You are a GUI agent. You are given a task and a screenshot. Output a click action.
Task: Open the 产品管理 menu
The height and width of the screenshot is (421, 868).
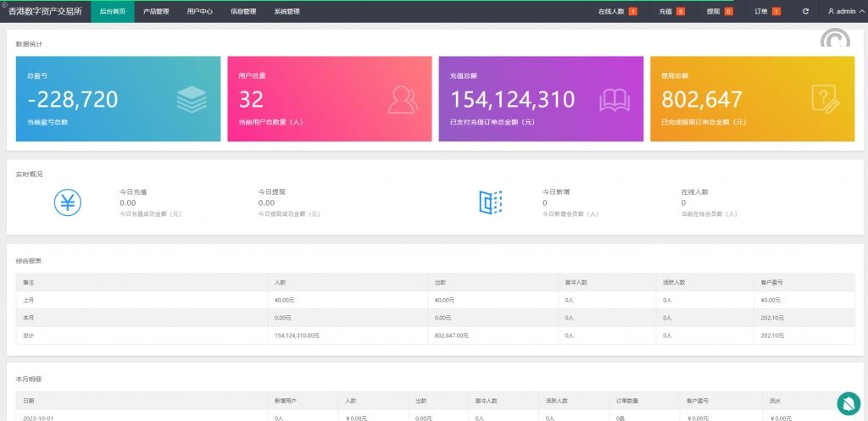click(156, 12)
